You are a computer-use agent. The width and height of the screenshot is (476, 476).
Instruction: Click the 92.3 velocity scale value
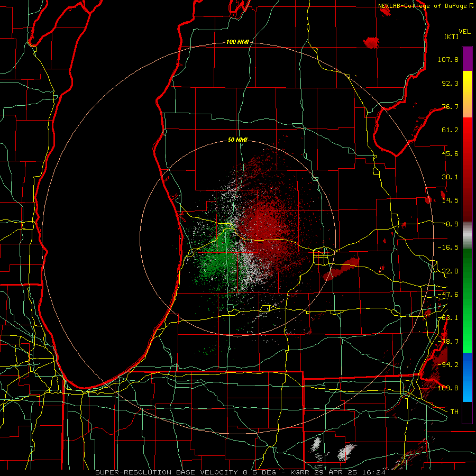[x=450, y=83]
